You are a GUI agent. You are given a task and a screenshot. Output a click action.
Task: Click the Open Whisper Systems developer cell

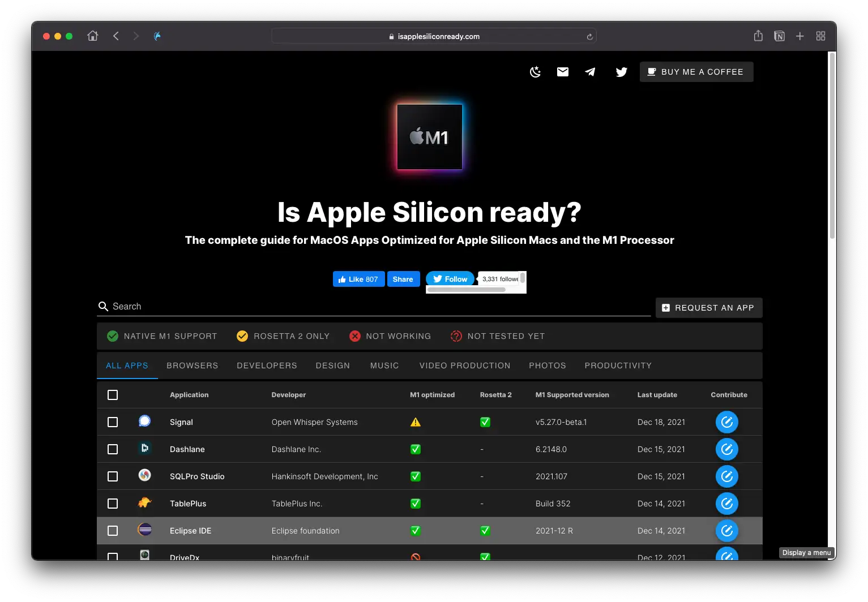(315, 422)
